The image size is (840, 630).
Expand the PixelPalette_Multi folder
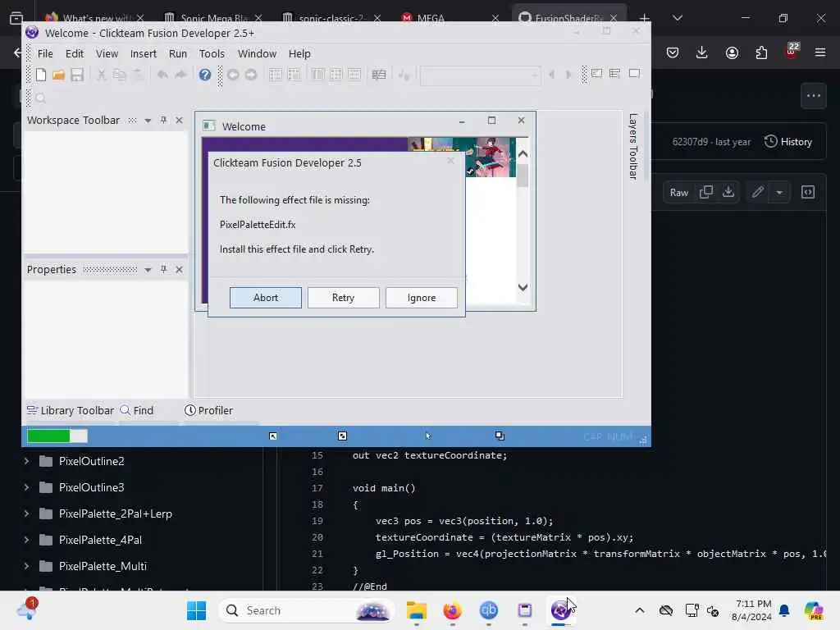pyautogui.click(x=25, y=566)
